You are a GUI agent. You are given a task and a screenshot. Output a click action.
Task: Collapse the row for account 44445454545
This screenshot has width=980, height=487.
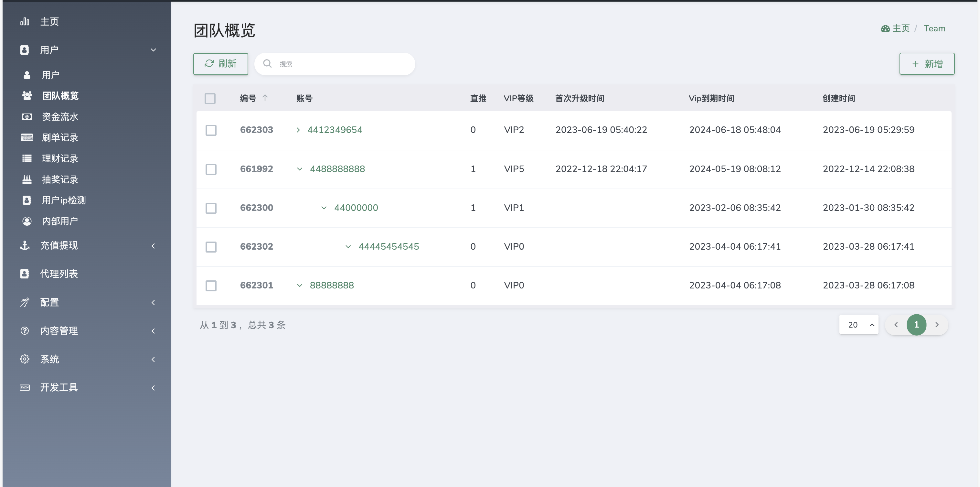tap(348, 246)
